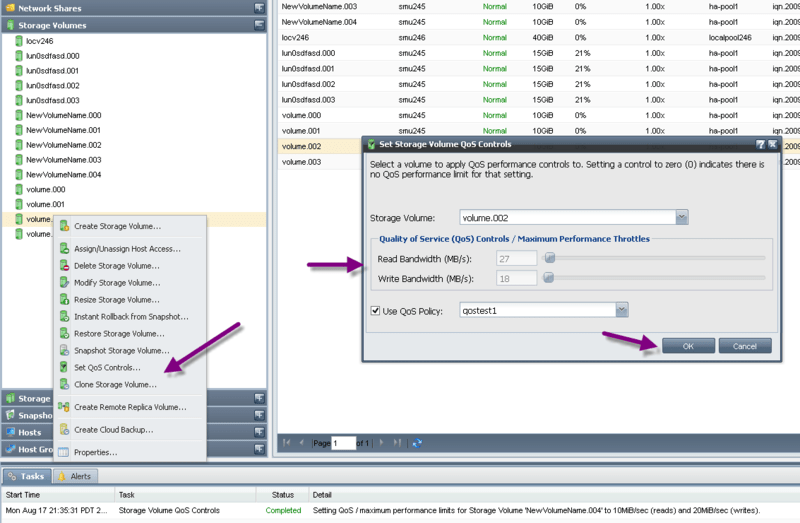Image resolution: width=800 pixels, height=523 pixels.
Task: Expand the Hosts section in the sidebar
Action: 259,432
